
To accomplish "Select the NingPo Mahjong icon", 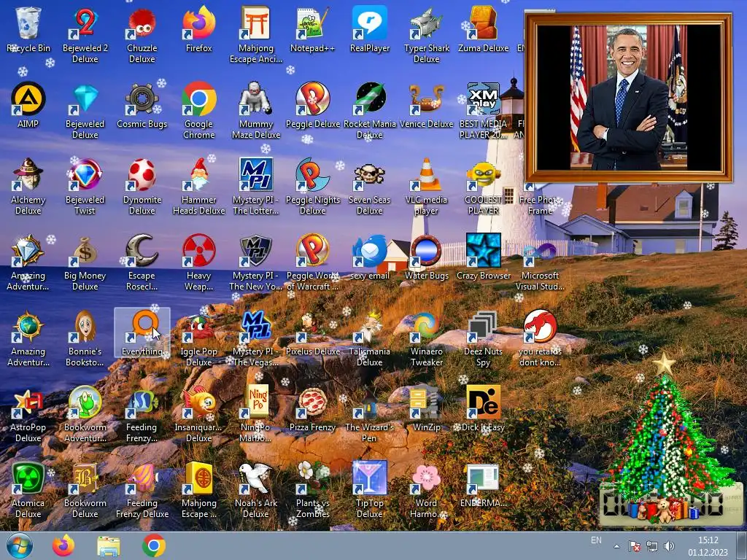I will [x=256, y=402].
